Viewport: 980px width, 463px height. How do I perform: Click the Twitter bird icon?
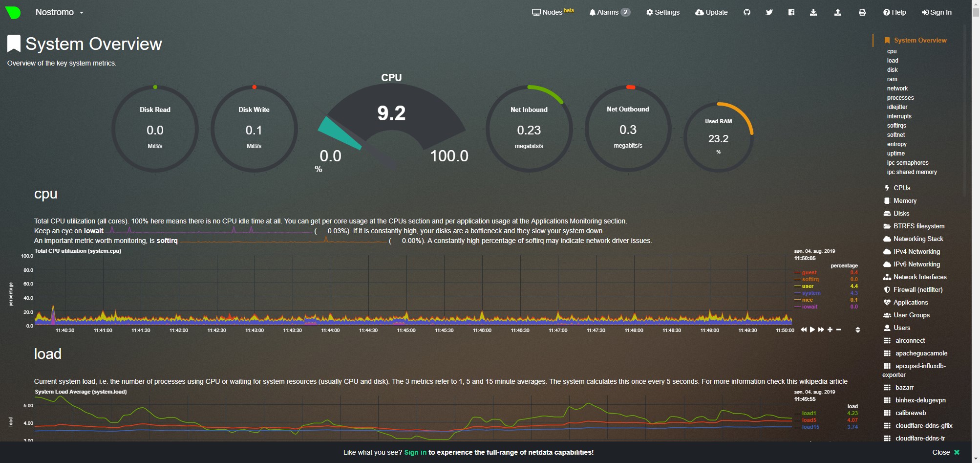pyautogui.click(x=769, y=12)
